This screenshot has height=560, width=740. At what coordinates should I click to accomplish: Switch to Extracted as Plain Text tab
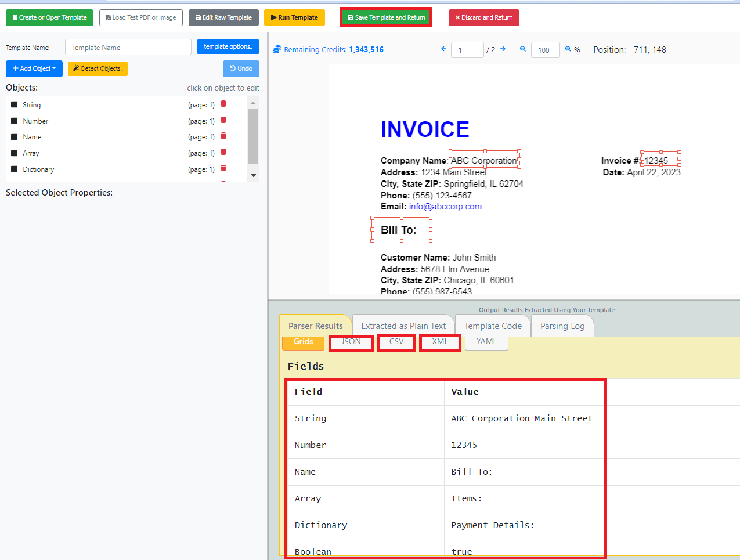(403, 326)
